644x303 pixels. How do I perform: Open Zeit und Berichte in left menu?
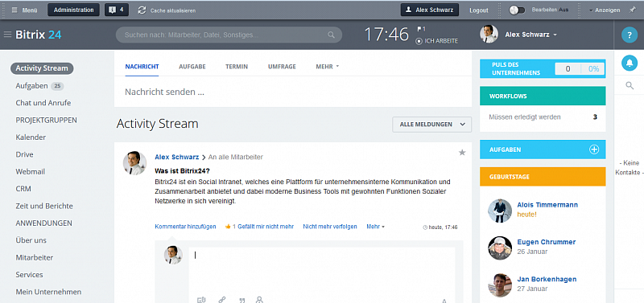tap(44, 207)
